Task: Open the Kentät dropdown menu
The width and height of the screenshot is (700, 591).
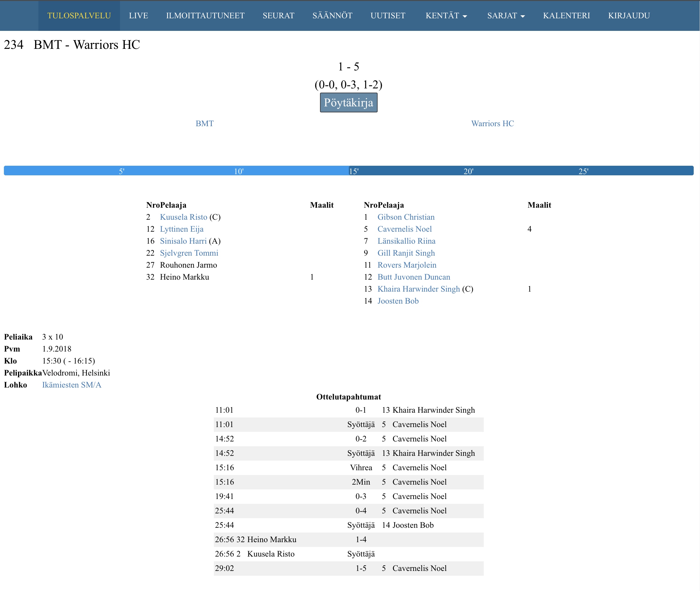Action: (446, 16)
